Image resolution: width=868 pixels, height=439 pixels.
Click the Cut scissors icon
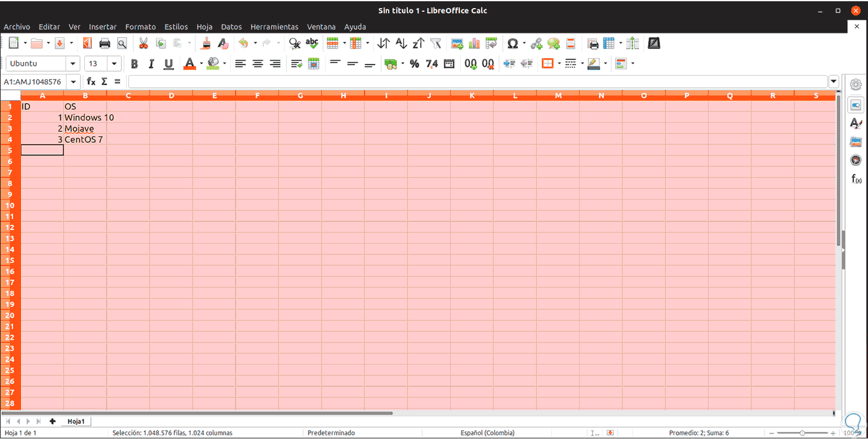(x=143, y=43)
